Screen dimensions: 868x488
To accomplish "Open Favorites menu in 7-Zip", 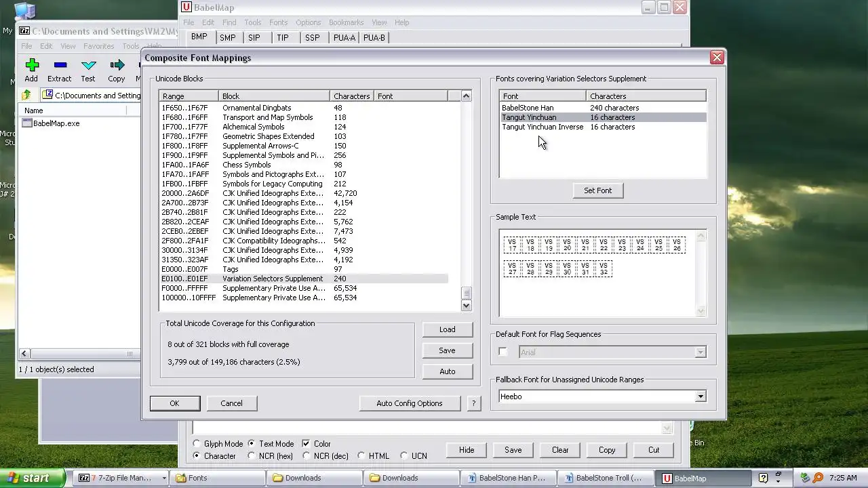I will pyautogui.click(x=99, y=46).
